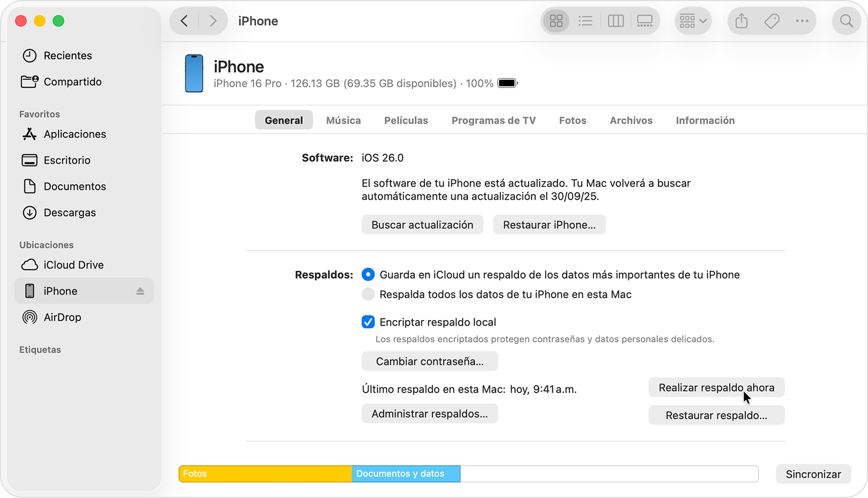This screenshot has width=868, height=498.
Task: Select the radio button to back up to this Mac
Action: pos(368,294)
